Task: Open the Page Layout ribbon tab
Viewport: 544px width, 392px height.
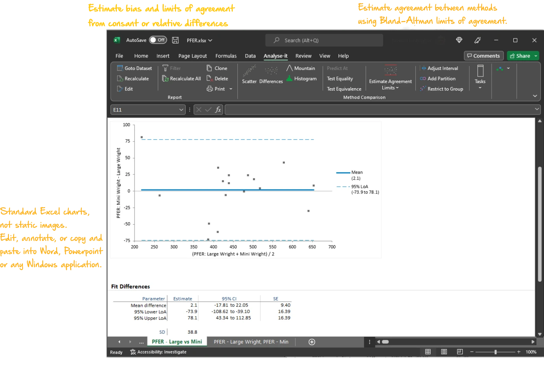Action: point(193,56)
